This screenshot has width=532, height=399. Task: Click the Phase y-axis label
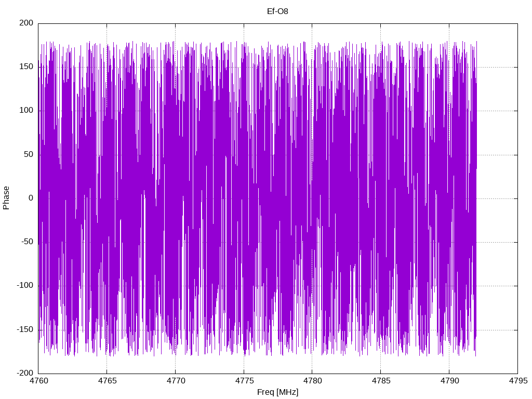[6, 198]
